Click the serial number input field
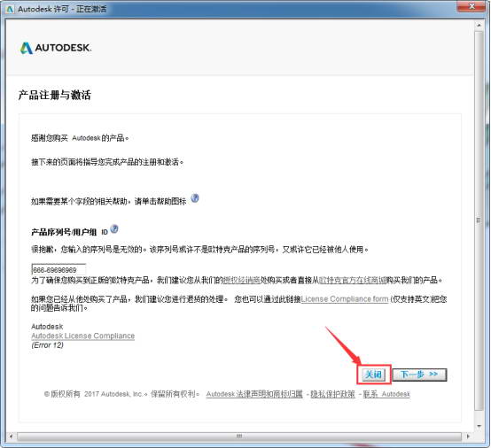Viewport: 491px width, 448px height. coord(58,269)
